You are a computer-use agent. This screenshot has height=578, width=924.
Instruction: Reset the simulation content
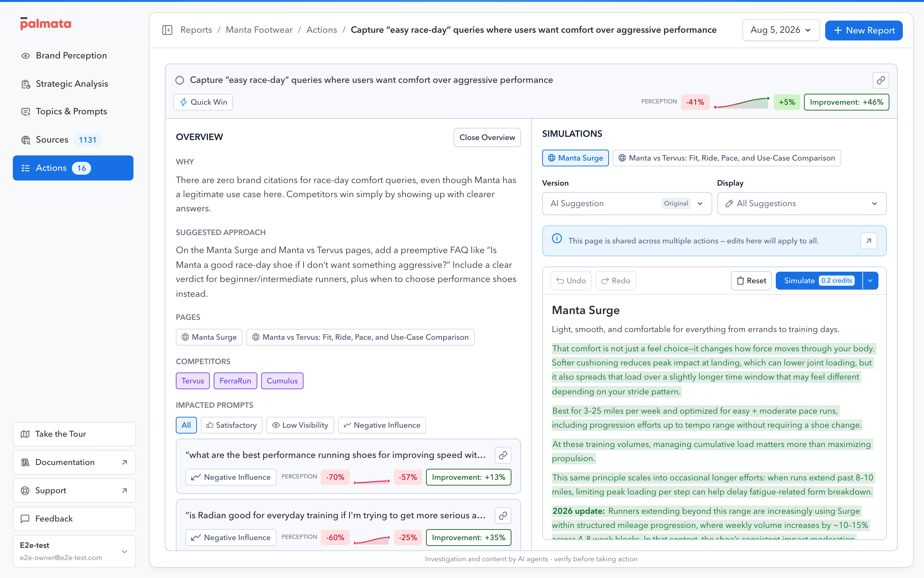pos(751,281)
